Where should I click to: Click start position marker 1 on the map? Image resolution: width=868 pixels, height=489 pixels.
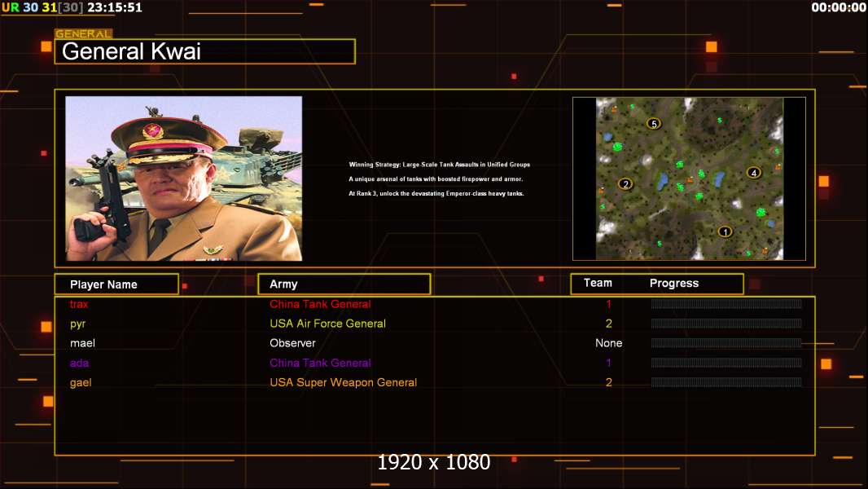click(725, 232)
